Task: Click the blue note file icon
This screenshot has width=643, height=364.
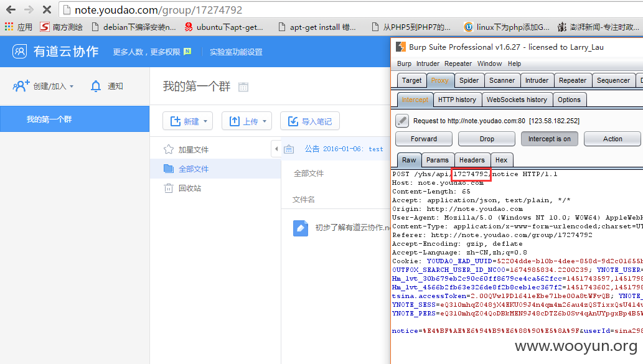Action: pyautogui.click(x=301, y=228)
